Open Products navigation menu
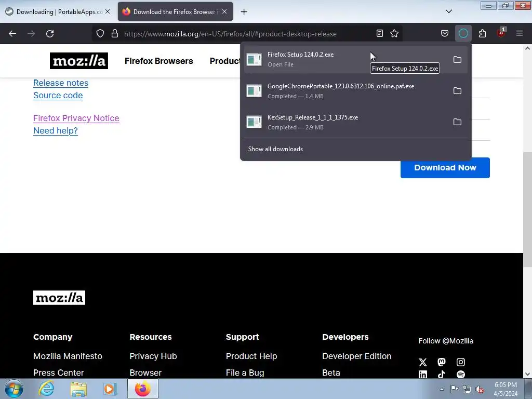This screenshot has height=399, width=532. (225, 61)
